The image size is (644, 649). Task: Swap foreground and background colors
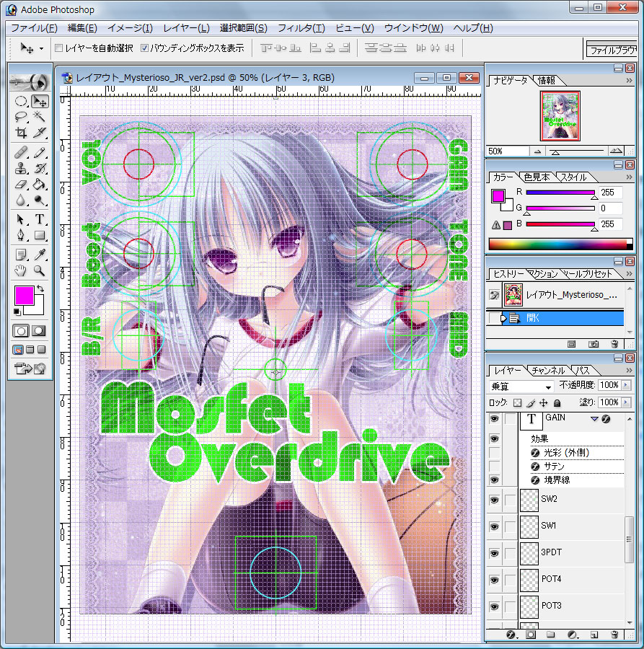click(40, 288)
